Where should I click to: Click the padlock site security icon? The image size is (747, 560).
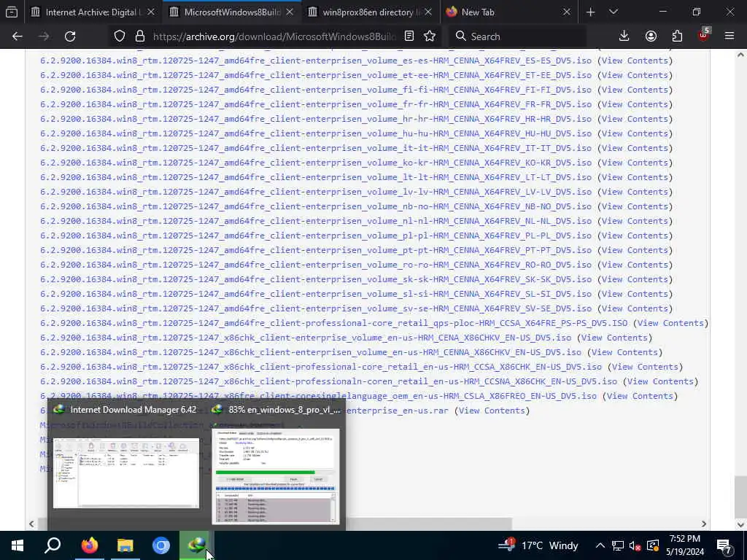click(139, 36)
